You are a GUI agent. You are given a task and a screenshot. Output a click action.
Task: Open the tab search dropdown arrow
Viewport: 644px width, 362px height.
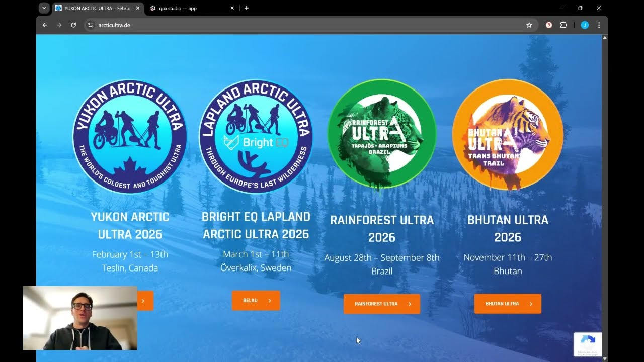point(44,8)
